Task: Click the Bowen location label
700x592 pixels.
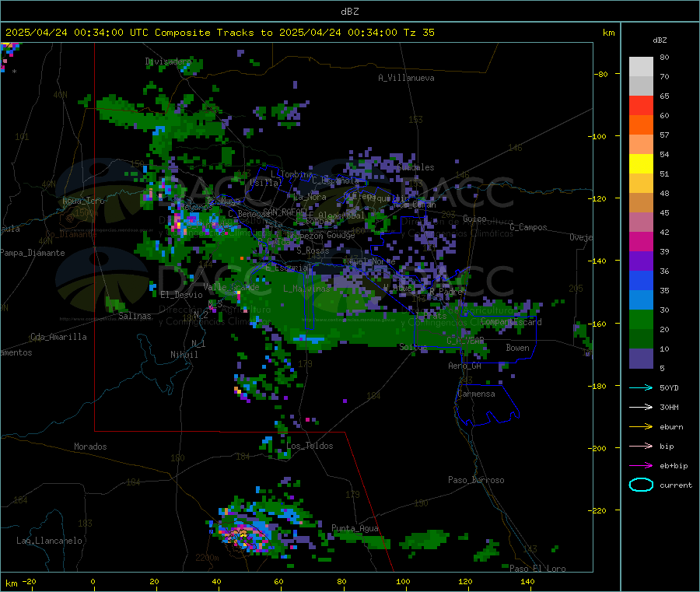Action: pos(517,348)
